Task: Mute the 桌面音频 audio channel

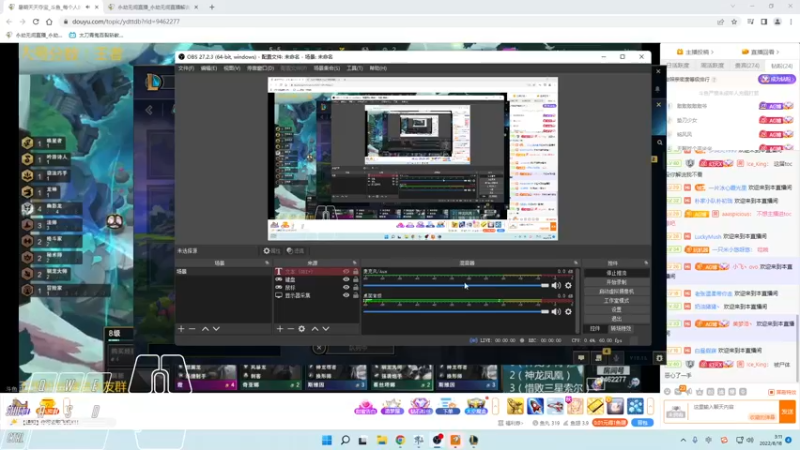Action: [x=556, y=311]
